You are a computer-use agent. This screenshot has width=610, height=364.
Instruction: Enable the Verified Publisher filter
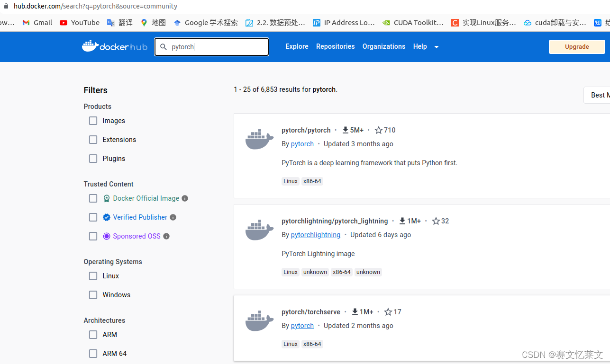pos(93,217)
